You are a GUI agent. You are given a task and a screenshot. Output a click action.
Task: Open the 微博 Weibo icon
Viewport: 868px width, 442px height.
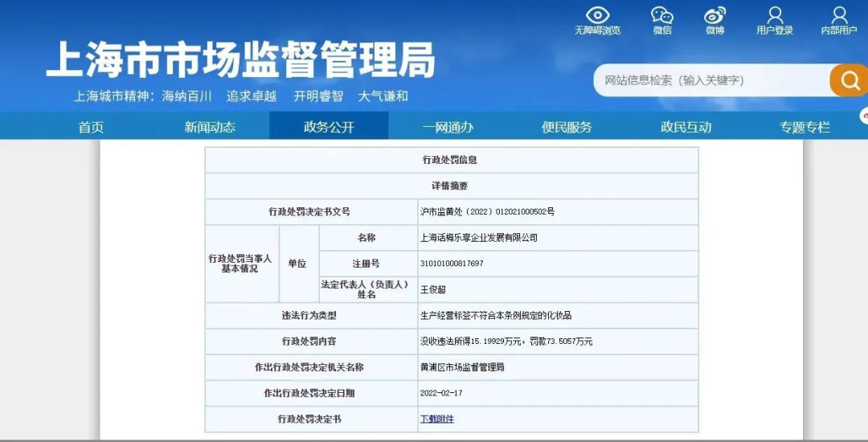tap(714, 16)
